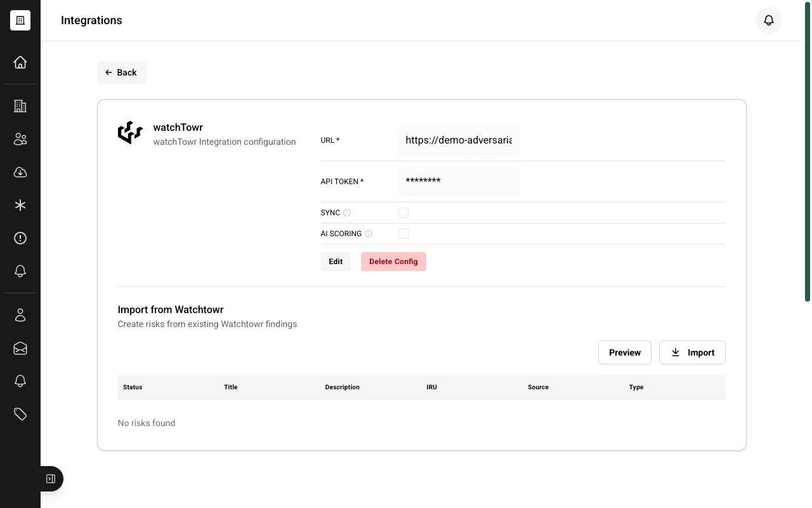Click the asterisk icon in sidebar
This screenshot has height=508, width=812.
coord(20,205)
